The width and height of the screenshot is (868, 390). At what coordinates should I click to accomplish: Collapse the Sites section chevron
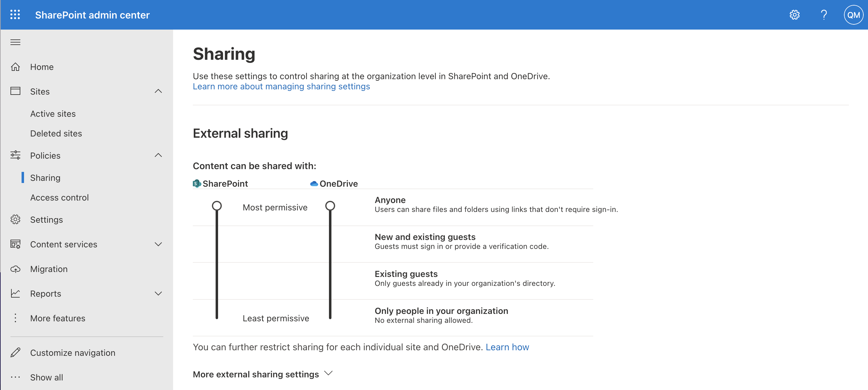click(158, 91)
